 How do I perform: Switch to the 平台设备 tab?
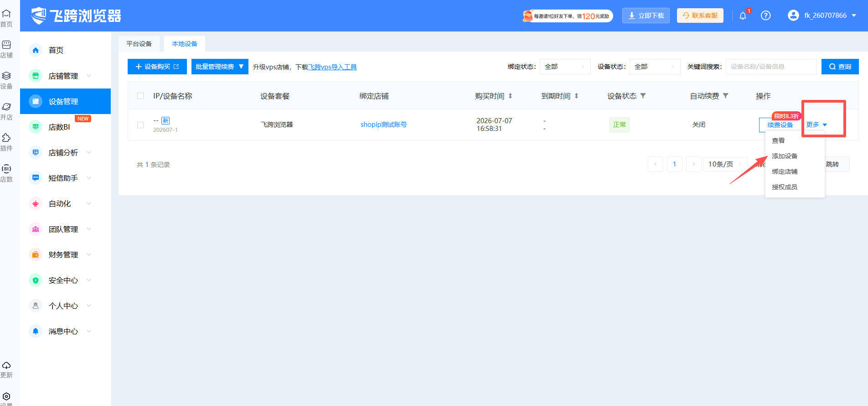click(x=139, y=44)
